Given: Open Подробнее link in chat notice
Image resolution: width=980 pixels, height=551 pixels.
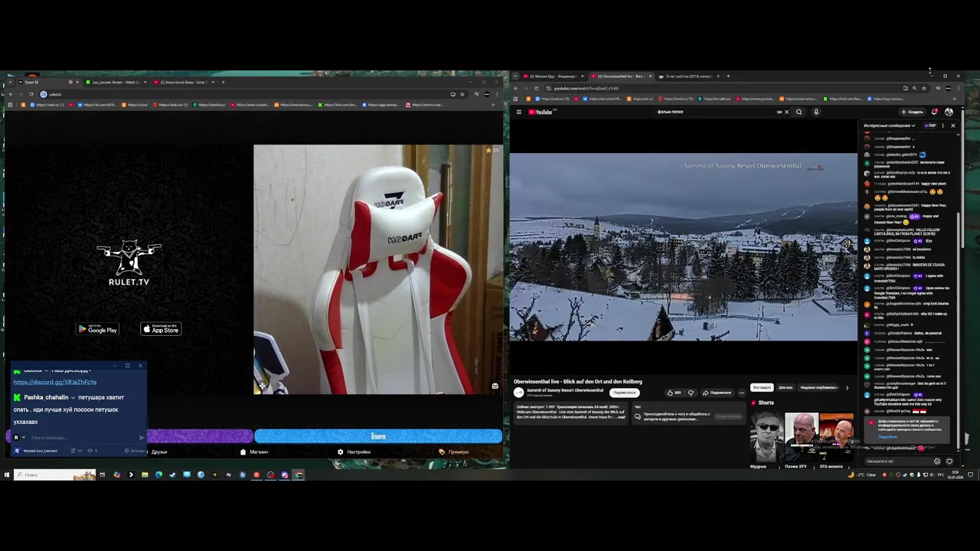Looking at the screenshot, I should pos(887,437).
